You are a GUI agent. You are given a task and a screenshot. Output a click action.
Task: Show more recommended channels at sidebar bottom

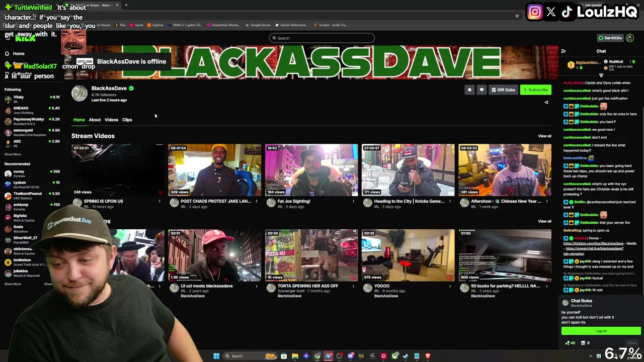[x=13, y=284]
